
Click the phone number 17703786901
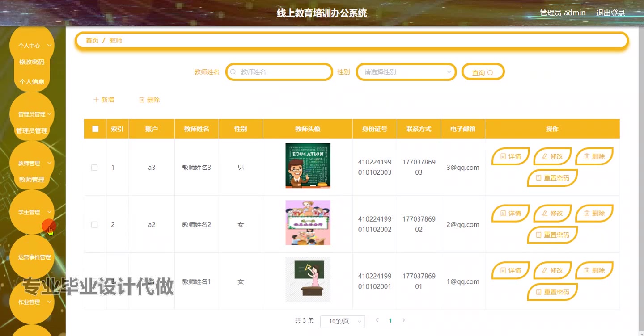click(x=419, y=281)
